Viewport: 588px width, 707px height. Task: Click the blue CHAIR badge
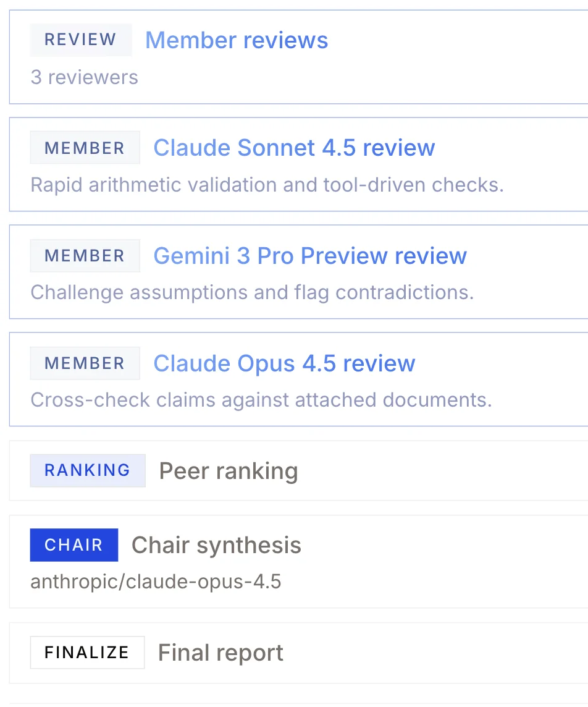[73, 544]
